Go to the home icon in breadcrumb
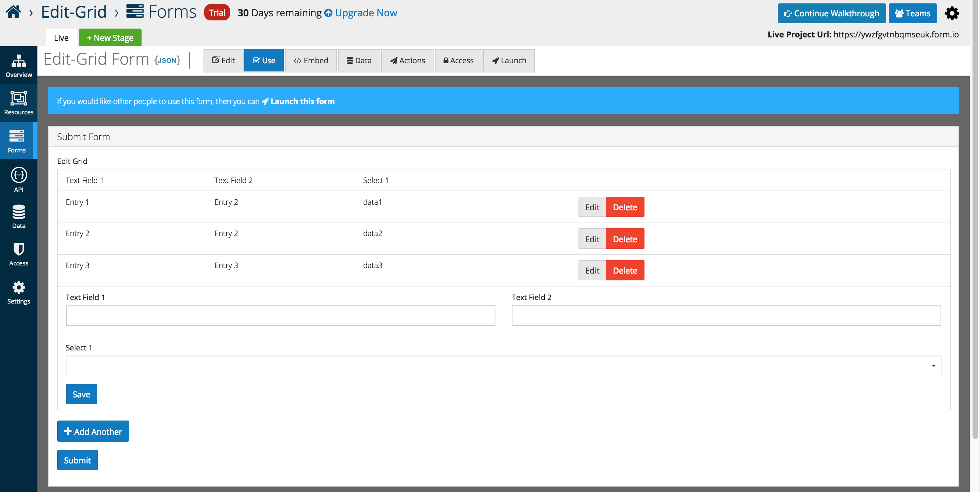 [x=13, y=12]
